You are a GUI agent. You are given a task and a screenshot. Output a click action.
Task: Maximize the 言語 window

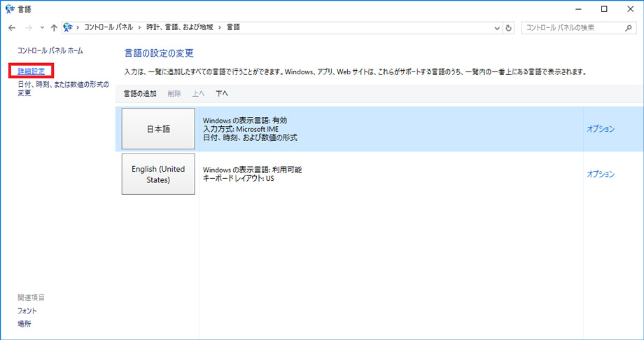[604, 9]
